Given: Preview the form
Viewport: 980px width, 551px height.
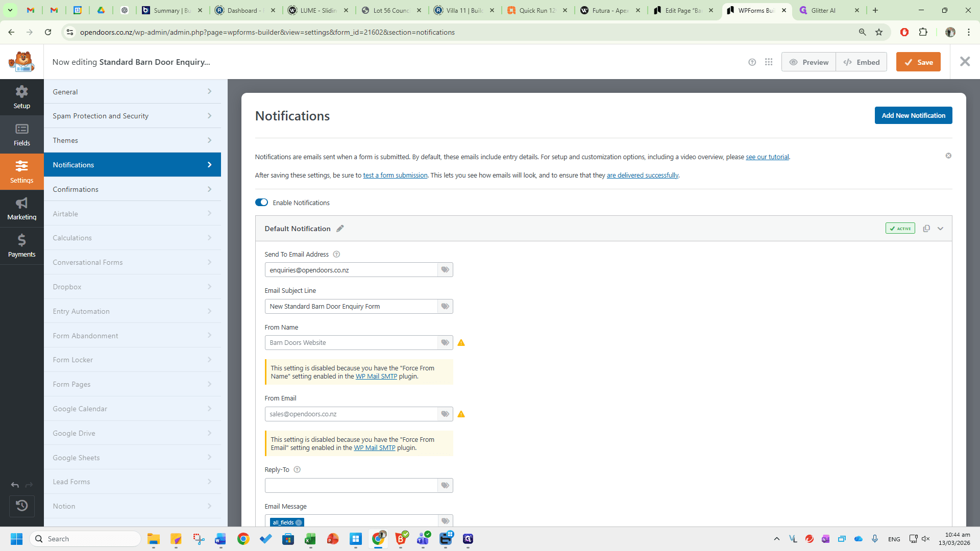Looking at the screenshot, I should pyautogui.click(x=808, y=62).
